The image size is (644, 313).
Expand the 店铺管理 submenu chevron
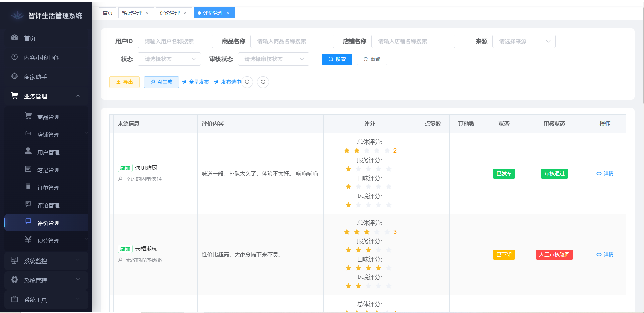(x=86, y=133)
